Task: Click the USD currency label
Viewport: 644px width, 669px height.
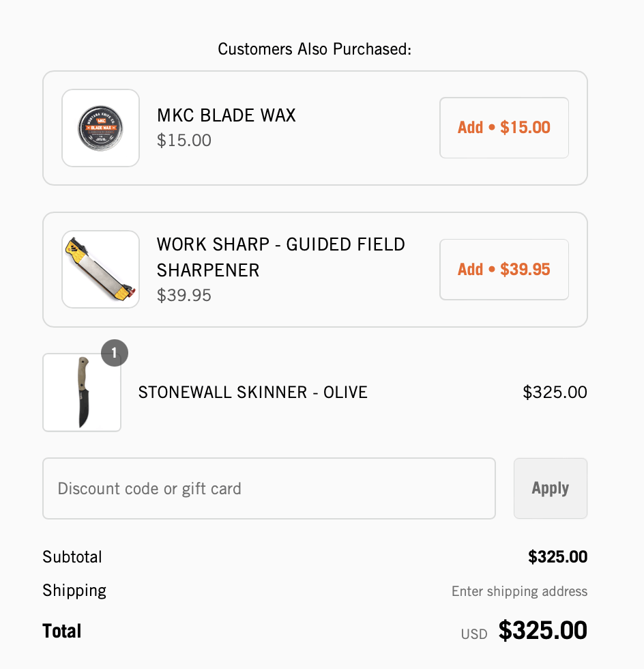Action: click(x=474, y=634)
